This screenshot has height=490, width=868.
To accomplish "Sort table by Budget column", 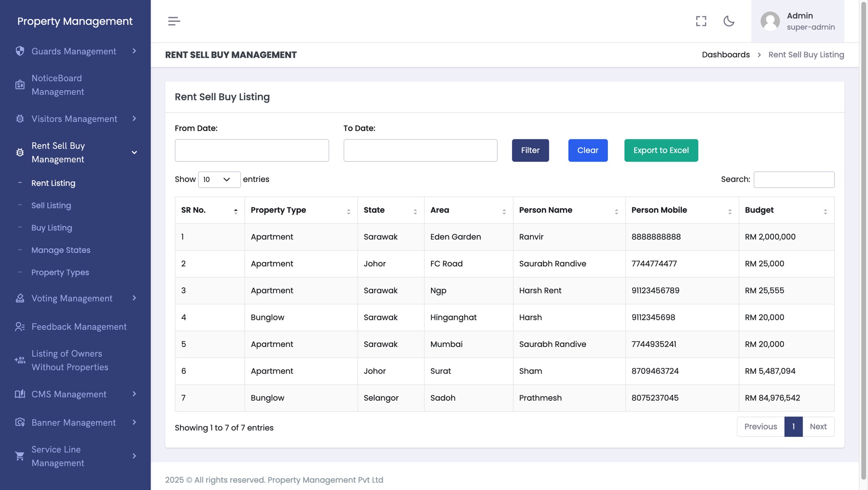I will tap(786, 210).
